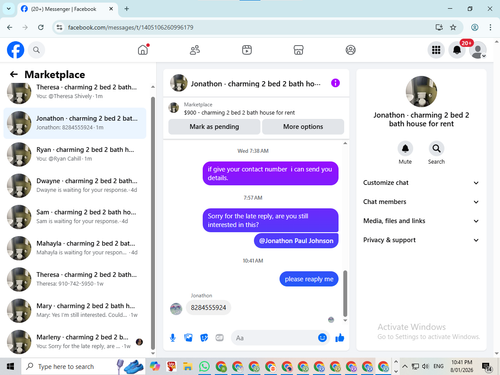The height and width of the screenshot is (375, 500).
Task: Go back using Marketplace back arrow
Action: click(x=14, y=74)
